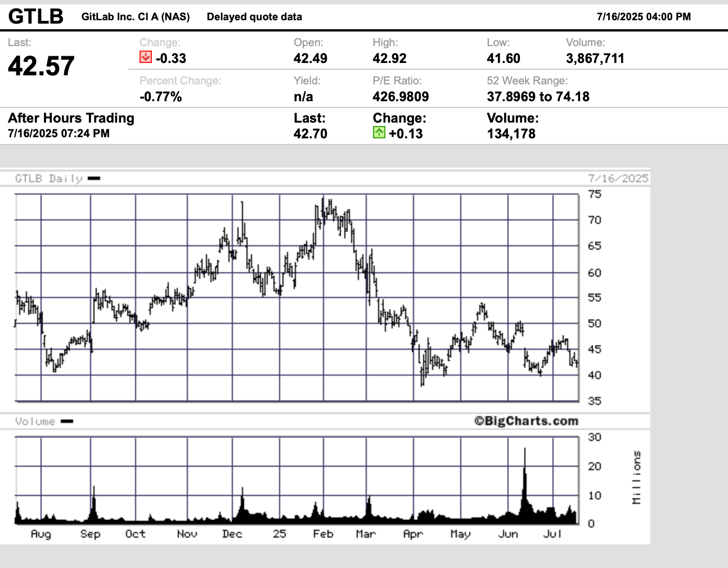
Task: Click the 55 price axis label
Action: click(595, 298)
